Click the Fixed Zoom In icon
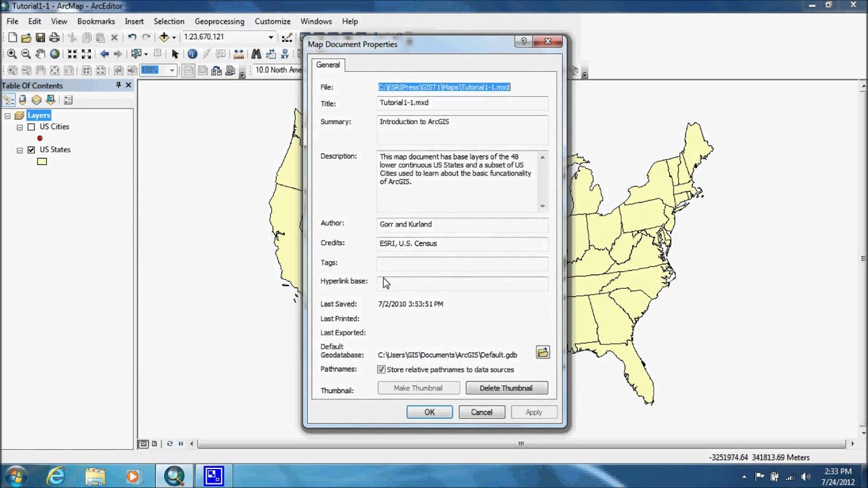The height and width of the screenshot is (488, 868). coord(72,54)
